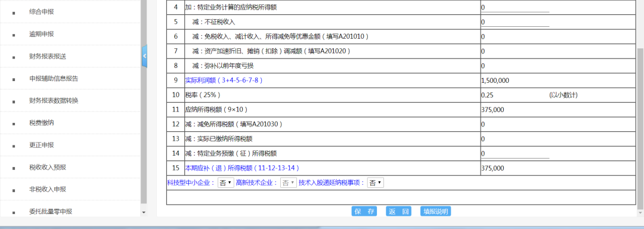Click the 不征税收入 amount input field
Viewport: 644px width, 229px height.
click(515, 22)
